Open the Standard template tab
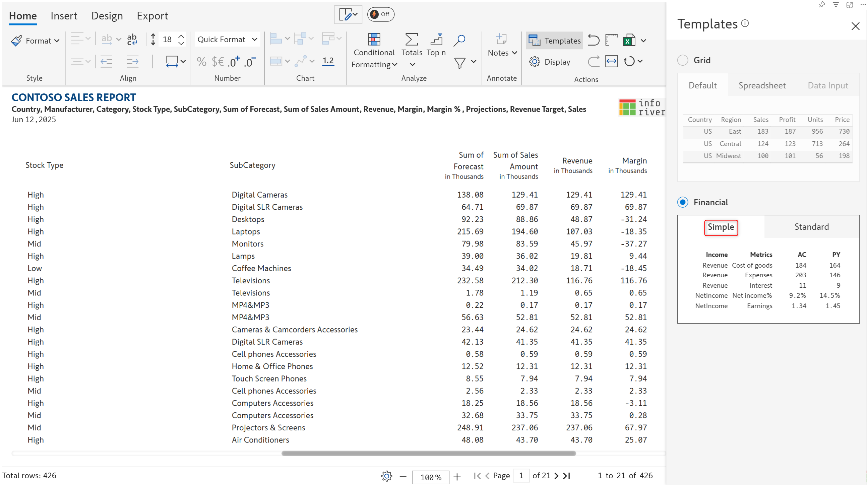The height and width of the screenshot is (486, 868). pos(811,227)
